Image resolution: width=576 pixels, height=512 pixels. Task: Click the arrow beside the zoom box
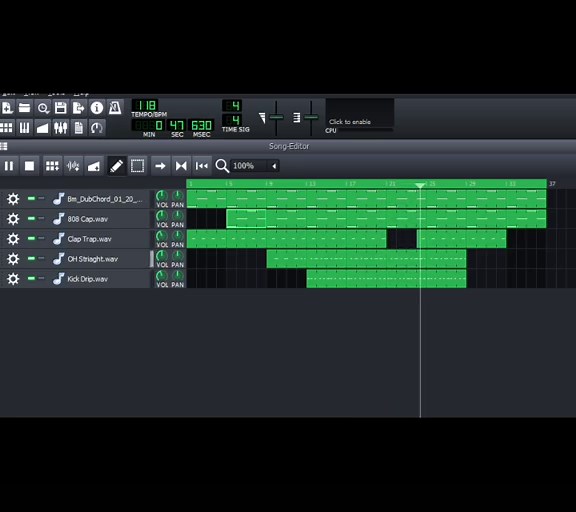pyautogui.click(x=274, y=166)
